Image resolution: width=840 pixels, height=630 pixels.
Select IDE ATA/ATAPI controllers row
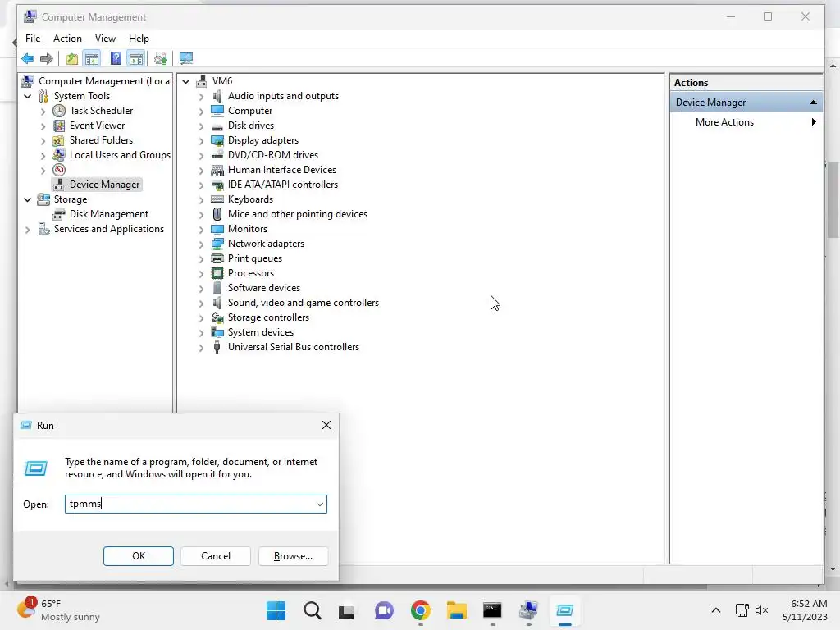(x=283, y=185)
